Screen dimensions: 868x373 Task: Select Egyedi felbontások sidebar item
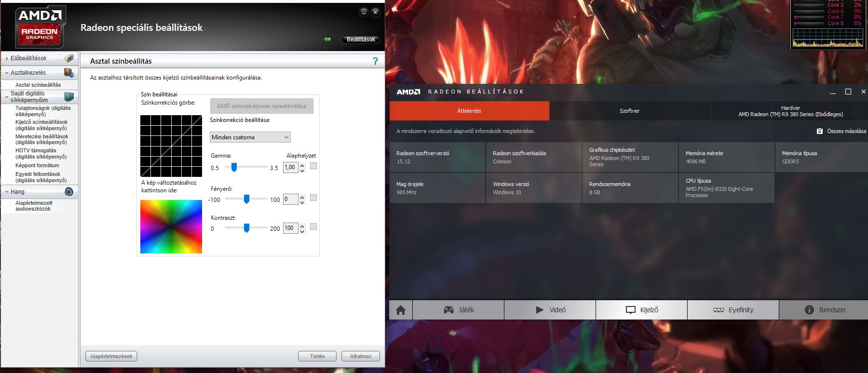41,177
